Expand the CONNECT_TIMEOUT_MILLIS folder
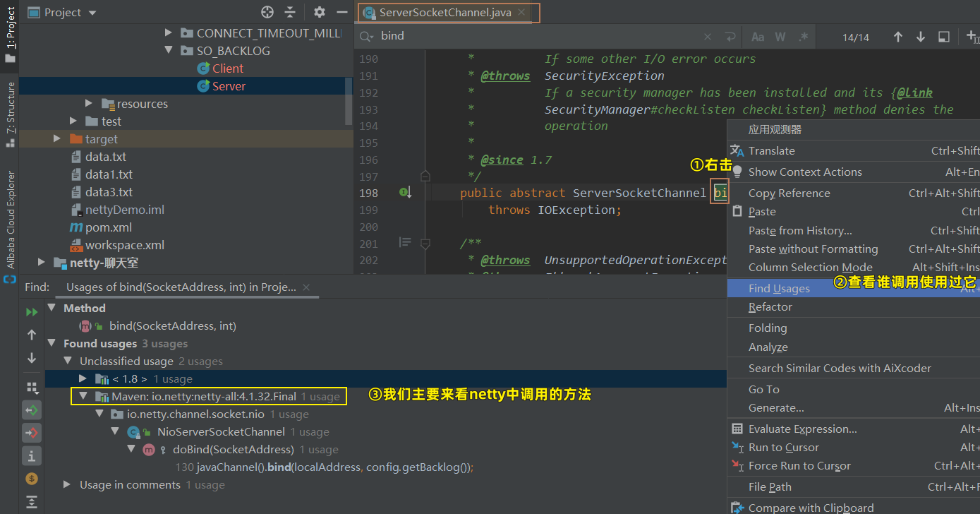Image resolution: width=980 pixels, height=514 pixels. coord(168,32)
